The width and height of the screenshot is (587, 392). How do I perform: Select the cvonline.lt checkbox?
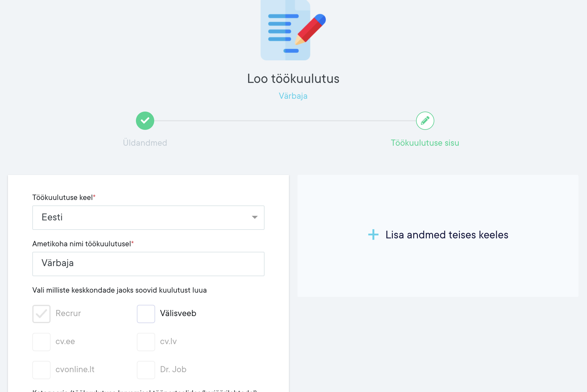[x=41, y=370]
